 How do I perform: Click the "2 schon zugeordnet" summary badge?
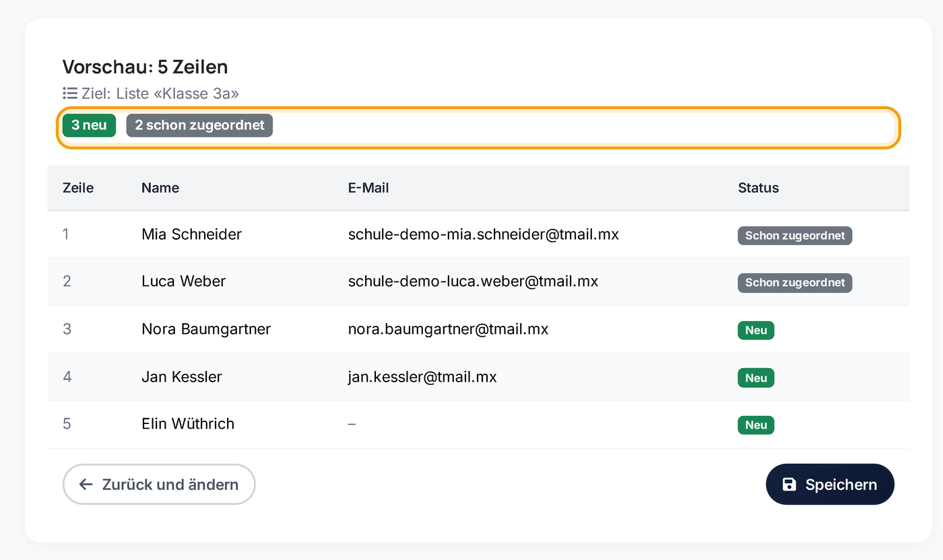[x=199, y=125]
